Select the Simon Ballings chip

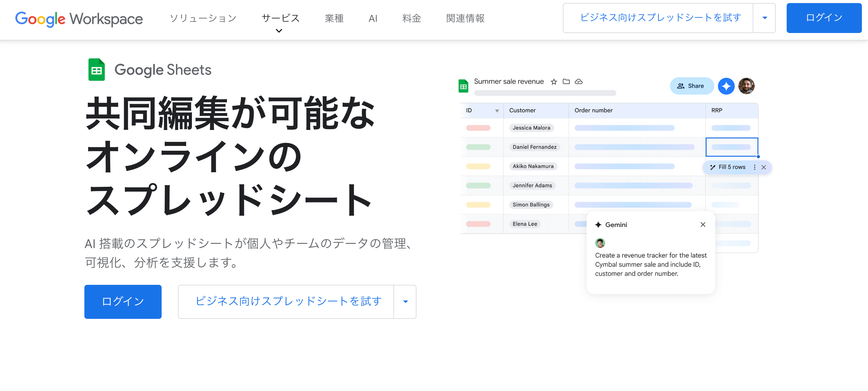click(x=531, y=205)
